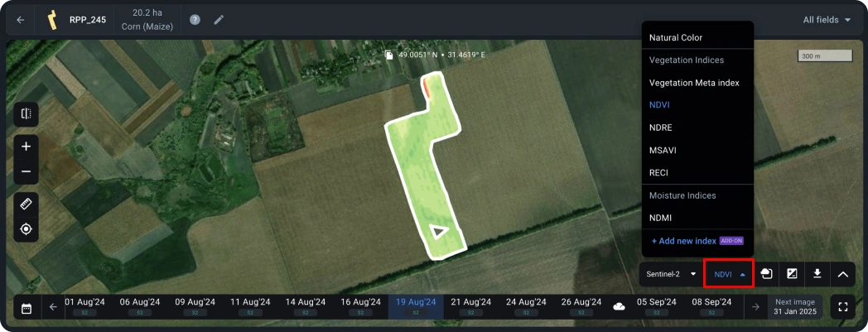The height and width of the screenshot is (332, 868).
Task: Open the calendar icon in the timeline
Action: point(26,308)
